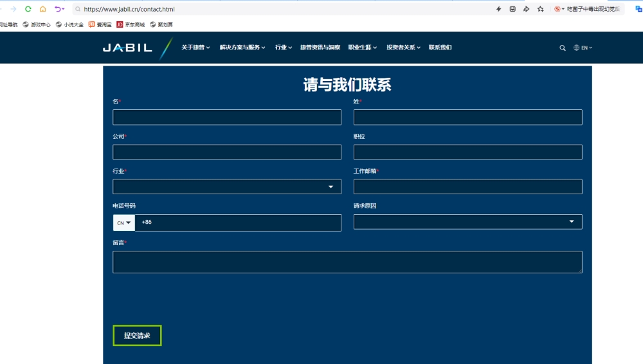The image size is (643, 364).
Task: Focus the 公司 company field
Action: 227,152
